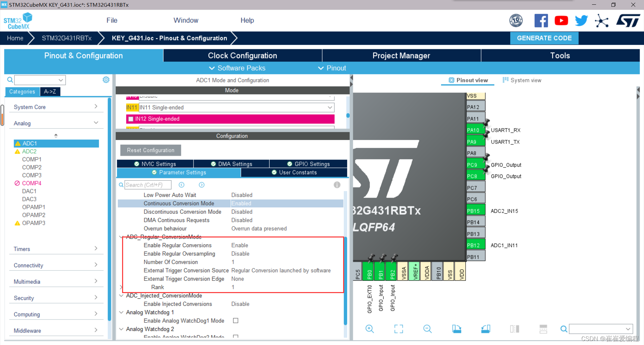This screenshot has height=345, width=644.
Task: Zoom in on the chip pinout
Action: (x=370, y=329)
